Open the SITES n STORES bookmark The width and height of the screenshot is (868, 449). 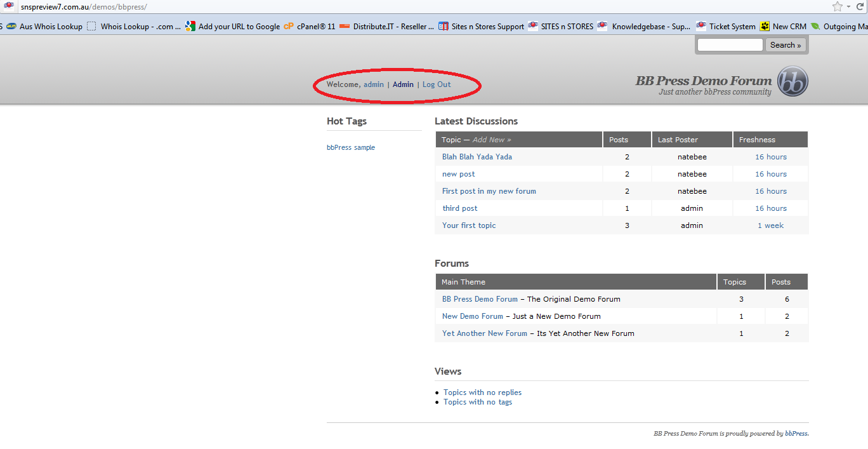(x=561, y=27)
